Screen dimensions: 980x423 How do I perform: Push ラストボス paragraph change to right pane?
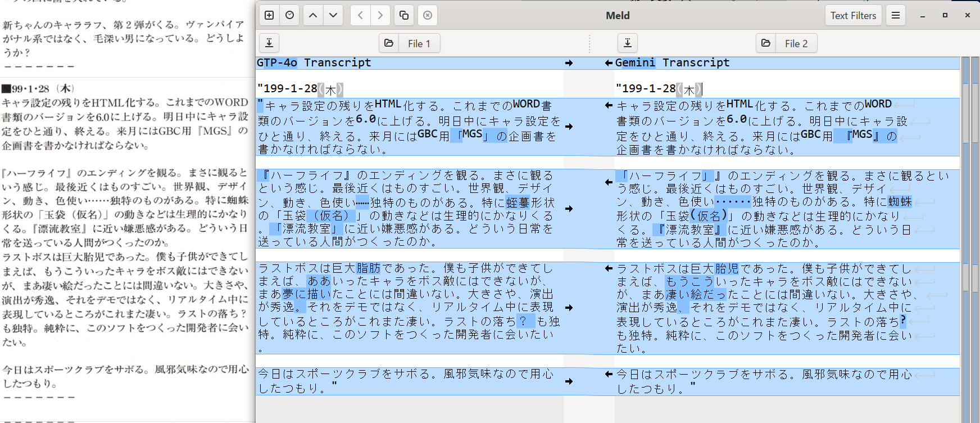(569, 308)
